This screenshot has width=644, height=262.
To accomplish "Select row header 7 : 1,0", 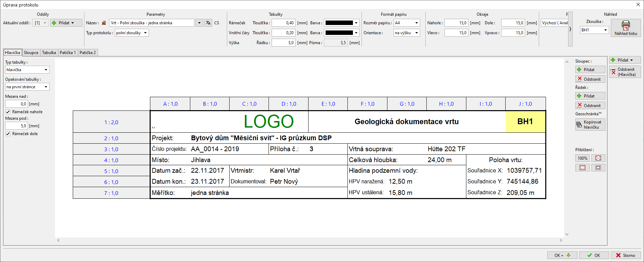I will [x=111, y=193].
